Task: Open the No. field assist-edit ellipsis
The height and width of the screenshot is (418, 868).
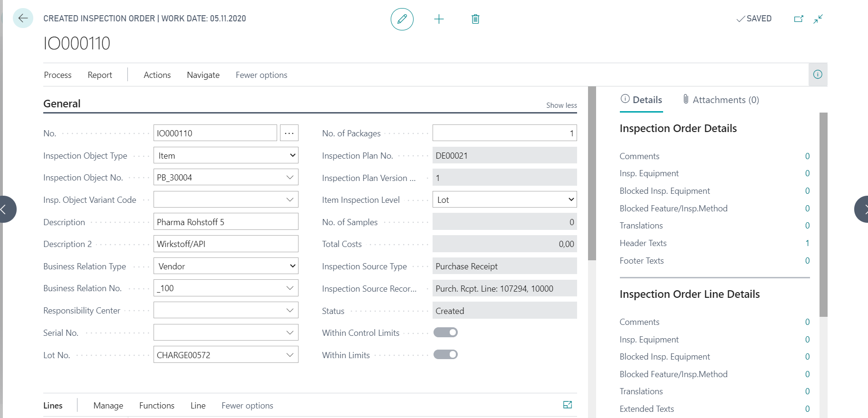Action: pyautogui.click(x=289, y=133)
